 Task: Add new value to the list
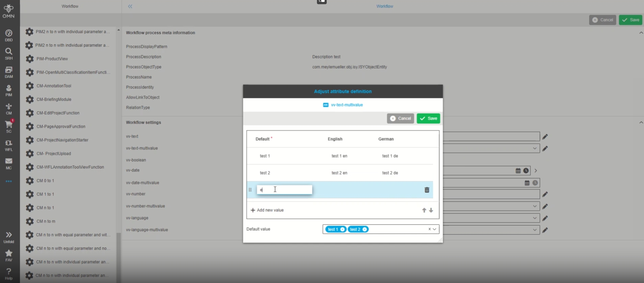267,210
